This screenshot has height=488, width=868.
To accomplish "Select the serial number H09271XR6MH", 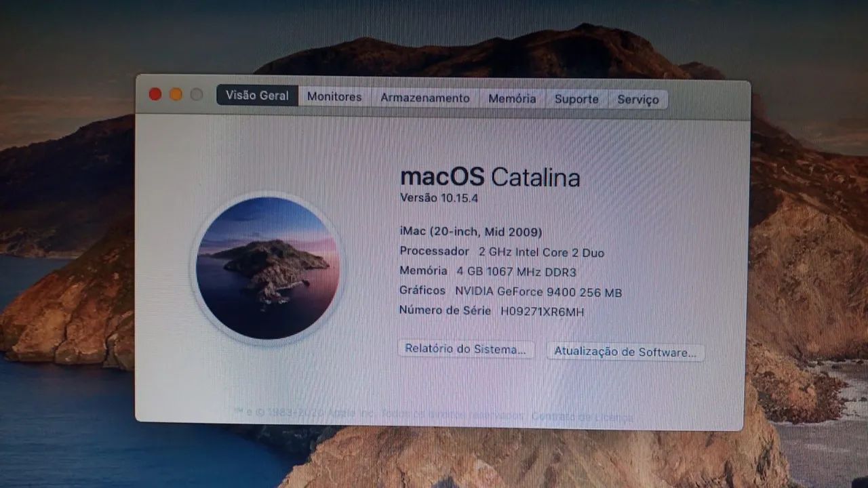I will click(542, 312).
